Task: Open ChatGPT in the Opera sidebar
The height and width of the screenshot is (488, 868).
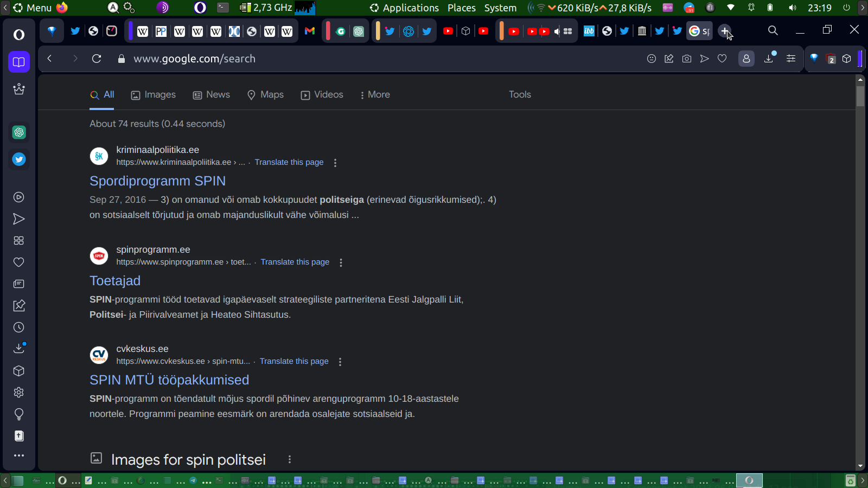Action: (19, 132)
